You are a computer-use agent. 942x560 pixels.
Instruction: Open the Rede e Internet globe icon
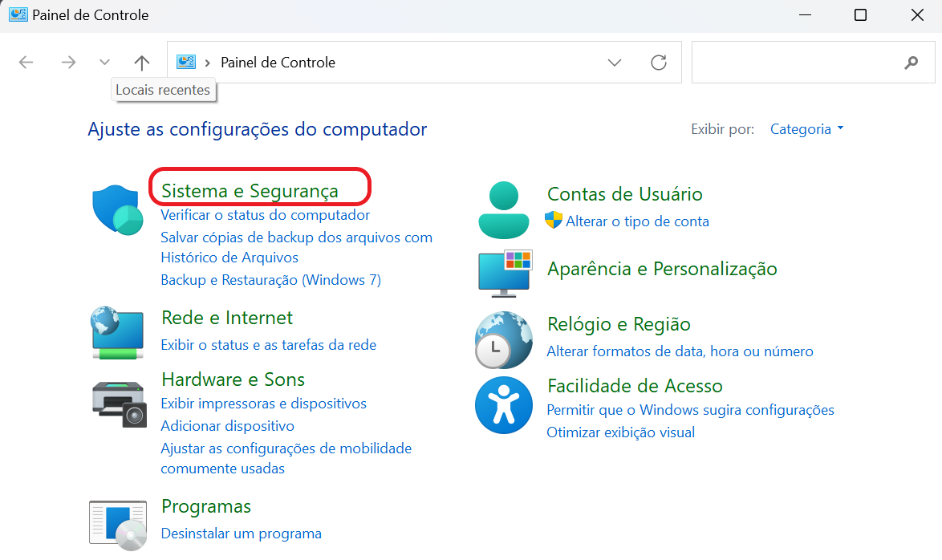pos(117,332)
